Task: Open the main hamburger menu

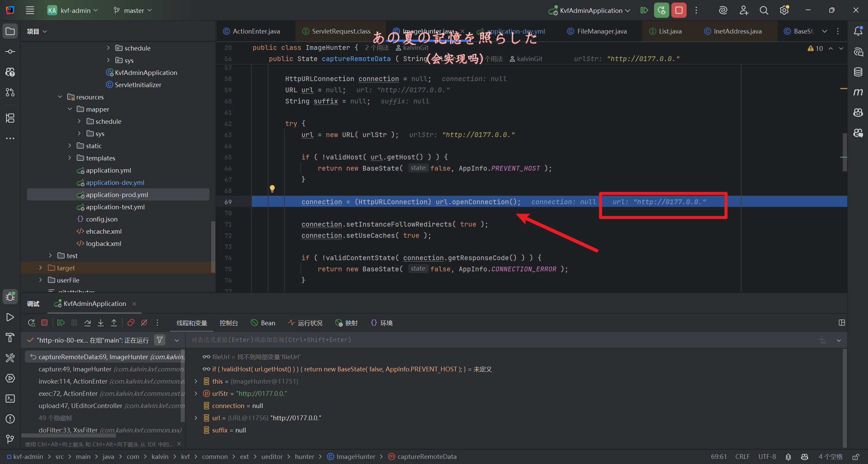Action: coord(30,11)
